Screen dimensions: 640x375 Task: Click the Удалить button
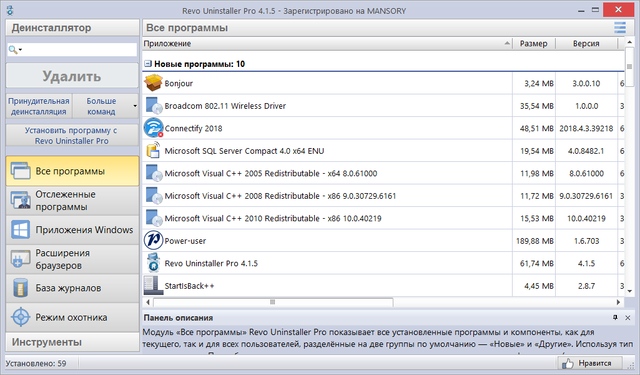72,75
